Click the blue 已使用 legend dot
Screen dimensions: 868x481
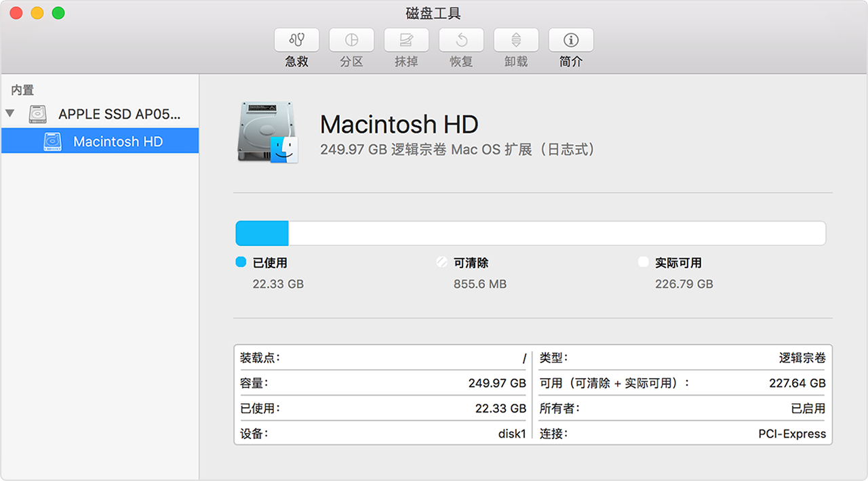241,262
